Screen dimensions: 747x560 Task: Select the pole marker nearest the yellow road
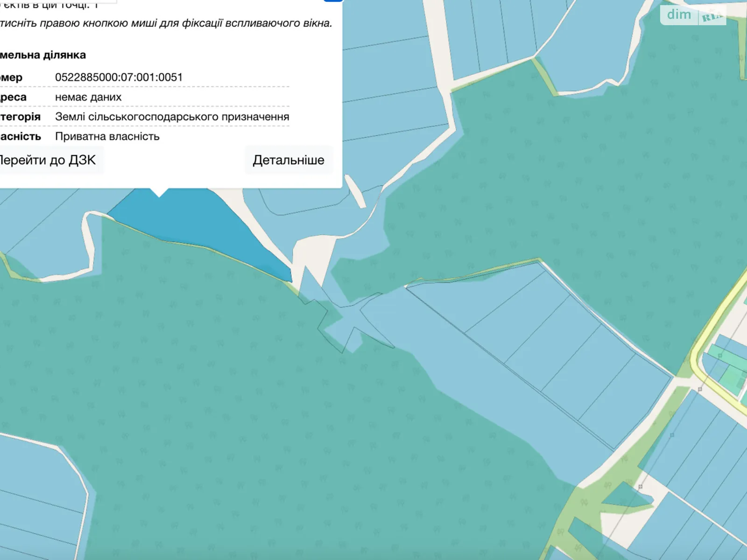699,389
